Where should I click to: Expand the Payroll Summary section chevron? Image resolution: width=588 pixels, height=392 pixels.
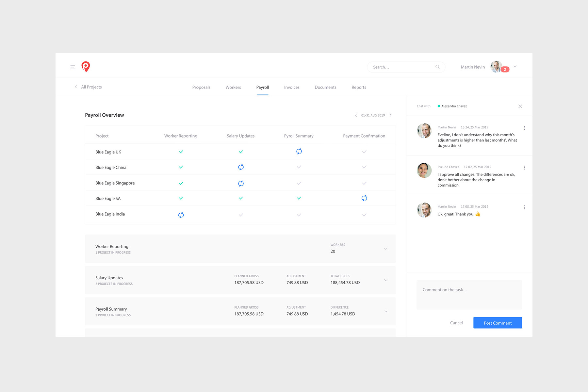click(386, 312)
